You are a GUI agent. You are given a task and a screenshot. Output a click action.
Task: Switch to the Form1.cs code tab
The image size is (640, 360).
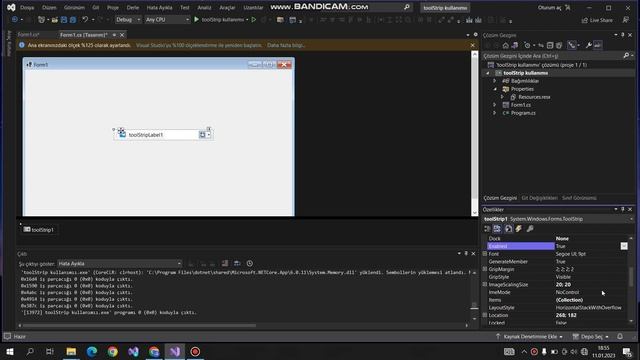point(29,35)
